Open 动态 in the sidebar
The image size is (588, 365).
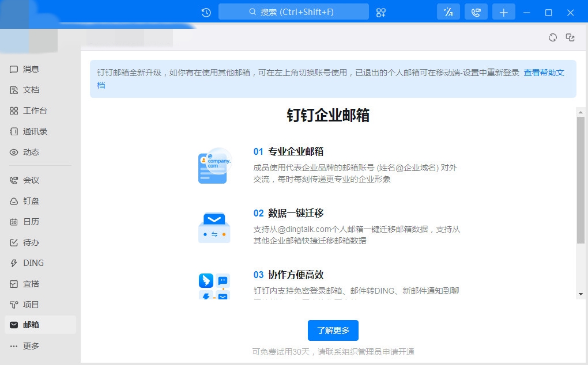point(40,153)
